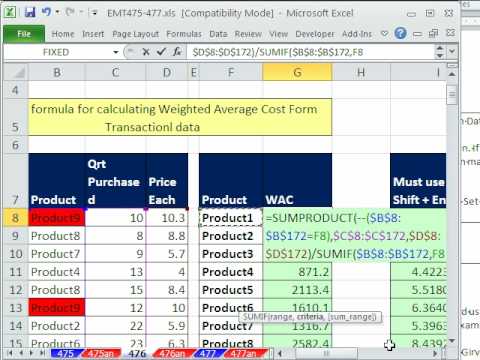
Task: Click cell D9 showing 8.8
Action: point(167,236)
